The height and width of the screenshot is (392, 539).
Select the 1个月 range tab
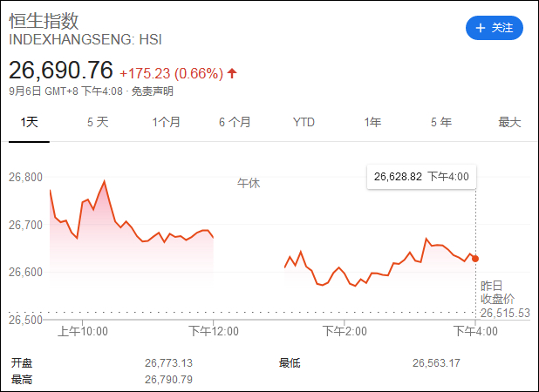tap(166, 123)
